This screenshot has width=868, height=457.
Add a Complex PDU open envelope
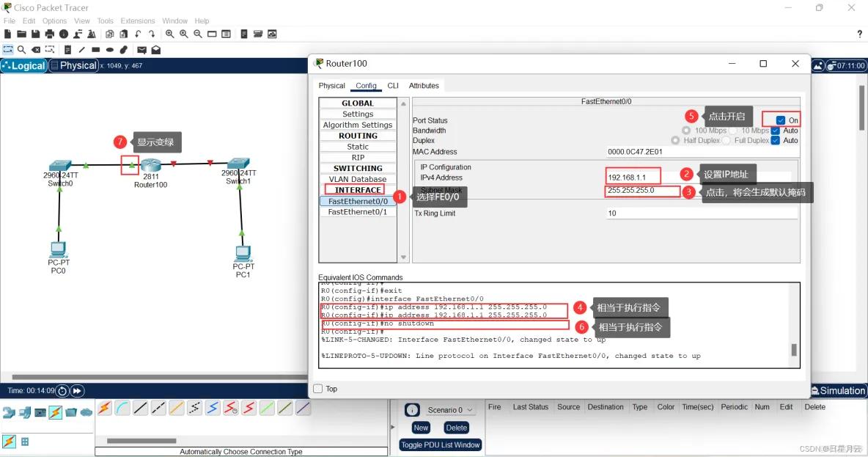pyautogui.click(x=156, y=50)
